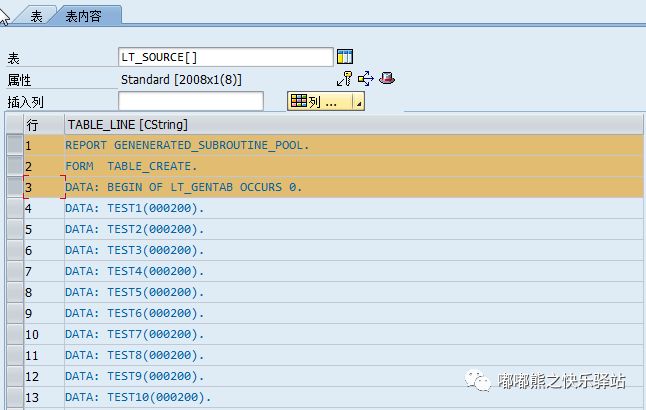The image size is (646, 410).
Task: Switch to the 表 tab
Action: [x=36, y=16]
